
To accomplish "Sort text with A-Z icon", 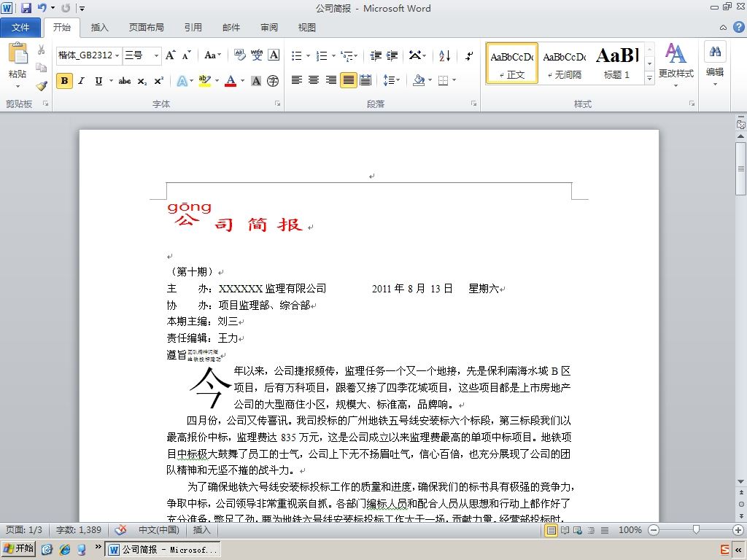I will pos(444,55).
